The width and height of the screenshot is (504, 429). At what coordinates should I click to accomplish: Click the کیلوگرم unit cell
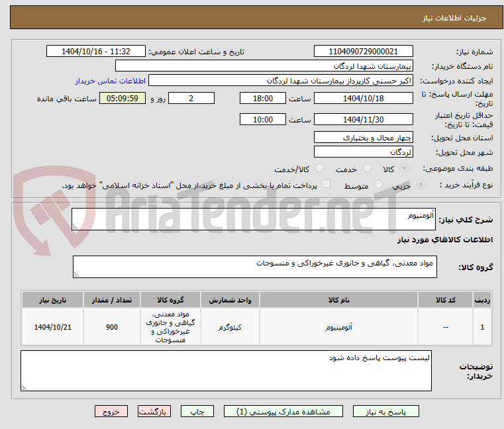tap(230, 327)
